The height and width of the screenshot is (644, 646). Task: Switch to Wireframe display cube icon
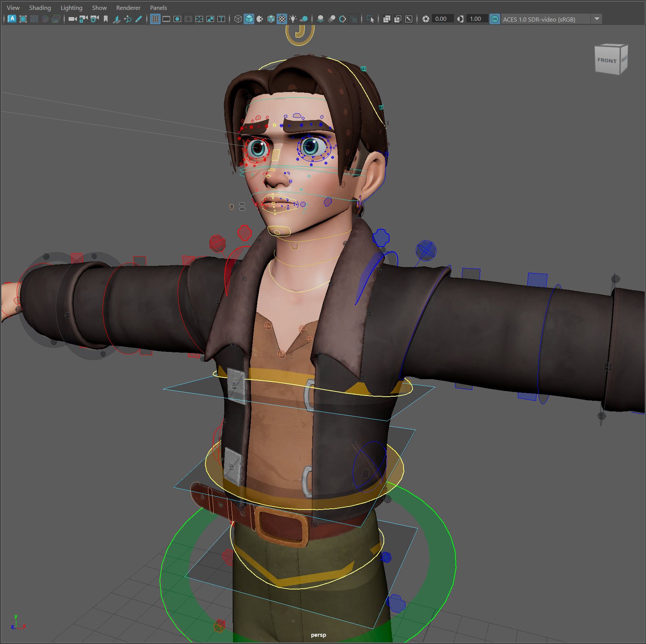tap(238, 19)
